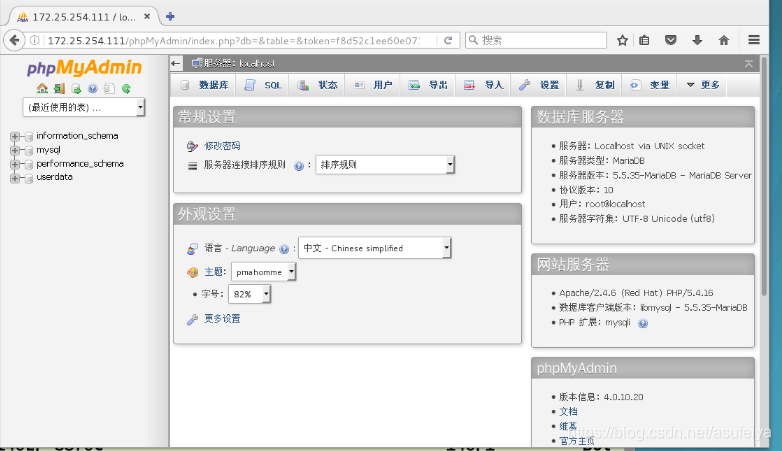
Task: Open the 导出 (Export) tab
Action: [x=427, y=85]
